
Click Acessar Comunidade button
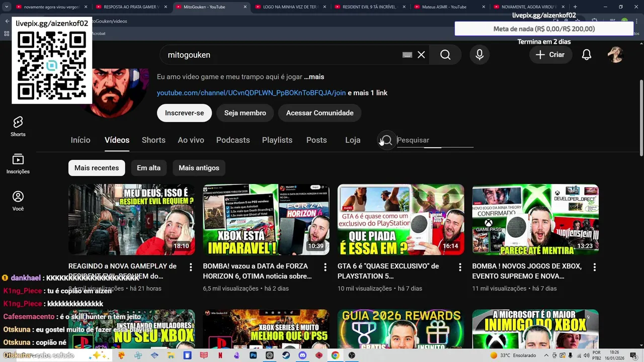319,113
